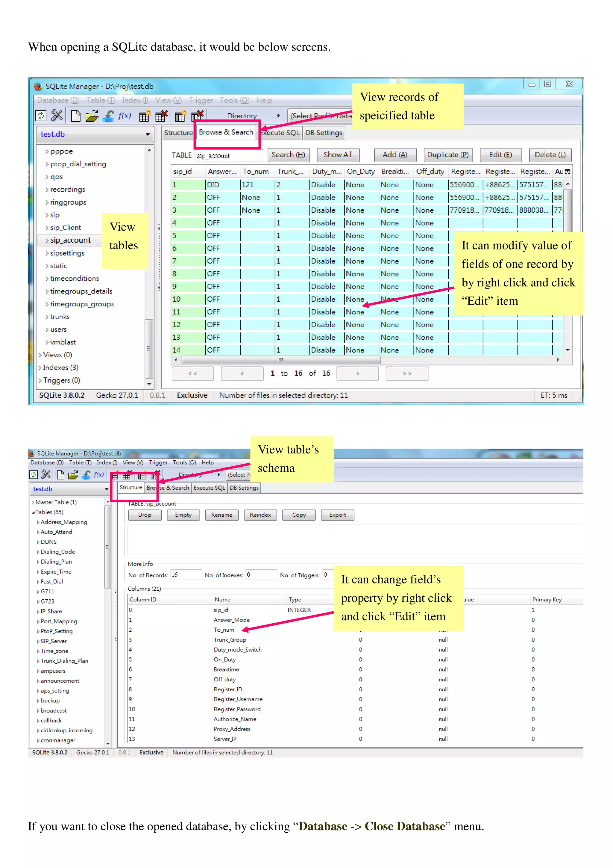The height and width of the screenshot is (868, 613).
Task: Click the New Database blank page icon, upper window
Action: (x=75, y=116)
